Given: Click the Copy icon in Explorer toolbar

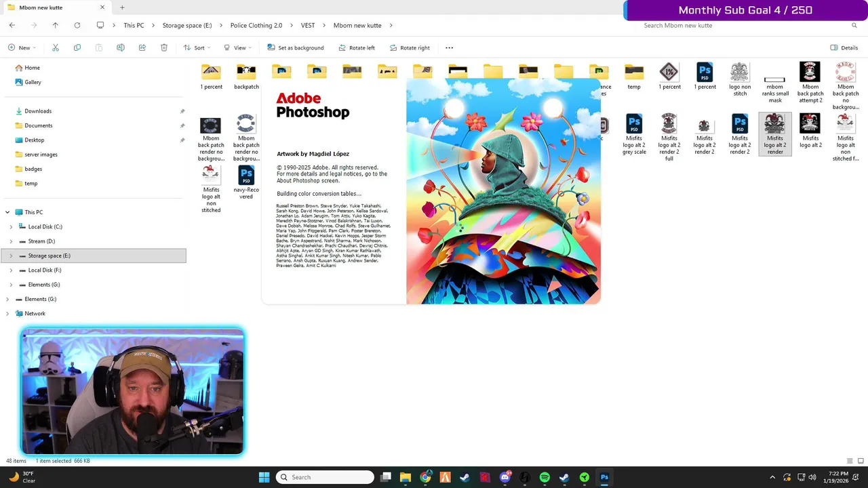Looking at the screenshot, I should 77,47.
